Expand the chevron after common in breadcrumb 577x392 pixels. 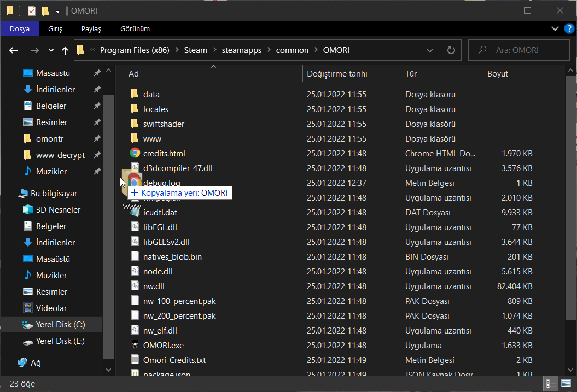click(x=316, y=50)
